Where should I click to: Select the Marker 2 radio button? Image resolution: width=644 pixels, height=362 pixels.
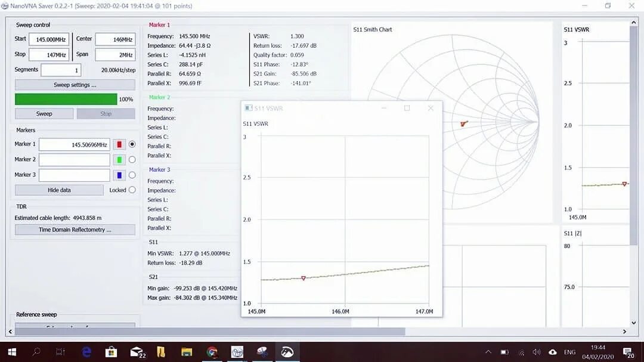(x=131, y=159)
